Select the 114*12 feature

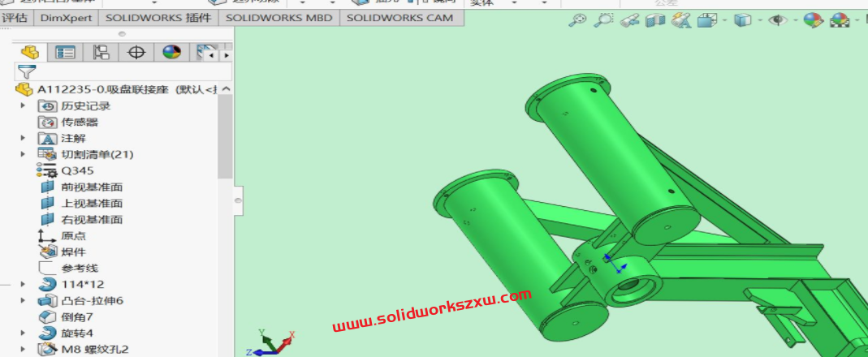(x=83, y=285)
